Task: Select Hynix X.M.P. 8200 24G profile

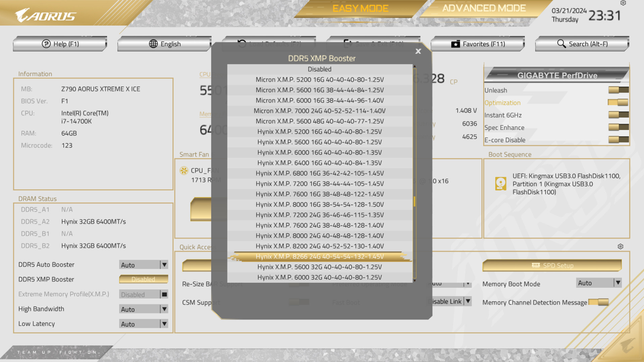Action: 320,246
